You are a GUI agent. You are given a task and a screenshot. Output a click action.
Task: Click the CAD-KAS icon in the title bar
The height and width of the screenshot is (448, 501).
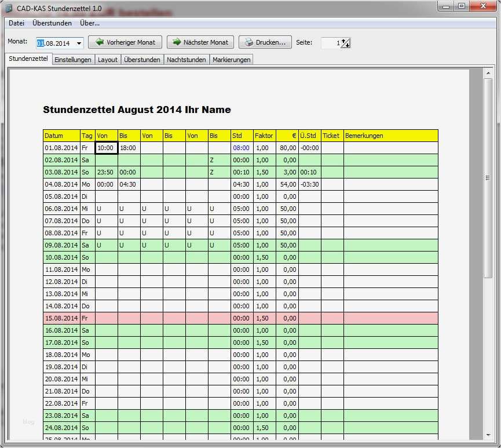coord(8,8)
